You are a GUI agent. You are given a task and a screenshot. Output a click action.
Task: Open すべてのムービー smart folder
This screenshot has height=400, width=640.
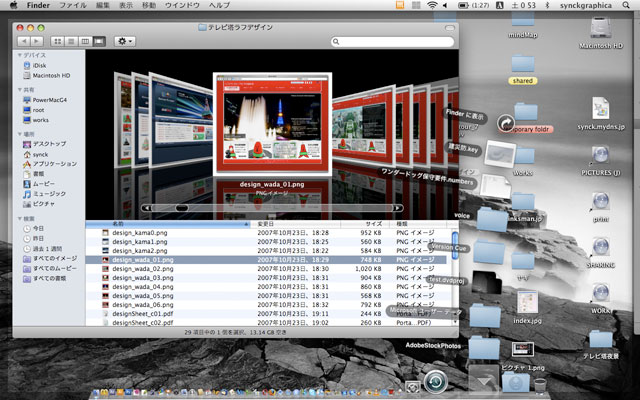[x=50, y=269]
